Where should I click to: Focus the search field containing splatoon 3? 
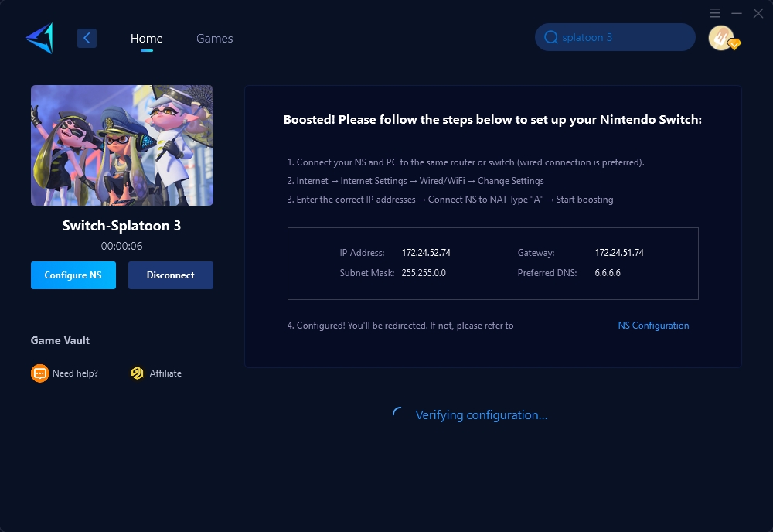622,37
